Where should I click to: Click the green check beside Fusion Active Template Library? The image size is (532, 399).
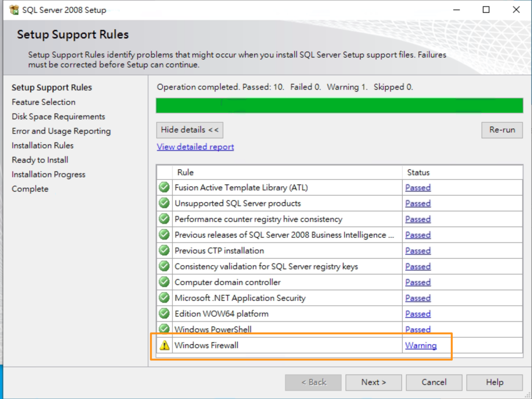click(164, 187)
